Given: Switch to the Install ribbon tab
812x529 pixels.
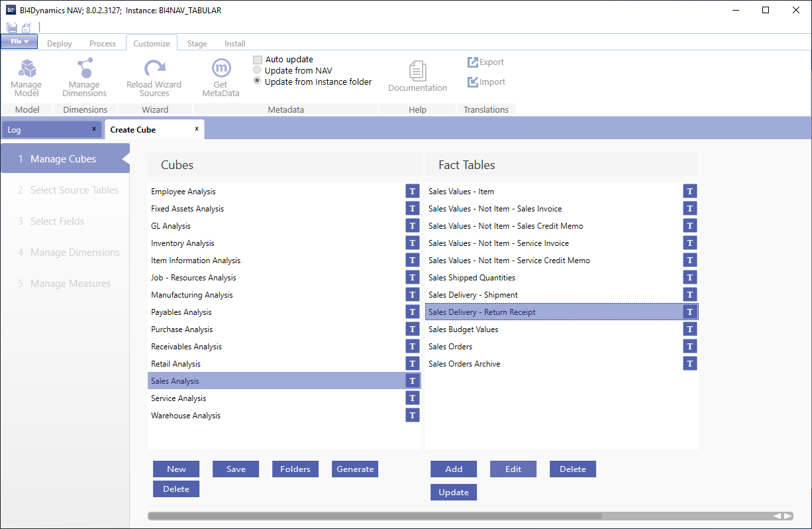Looking at the screenshot, I should 235,44.
